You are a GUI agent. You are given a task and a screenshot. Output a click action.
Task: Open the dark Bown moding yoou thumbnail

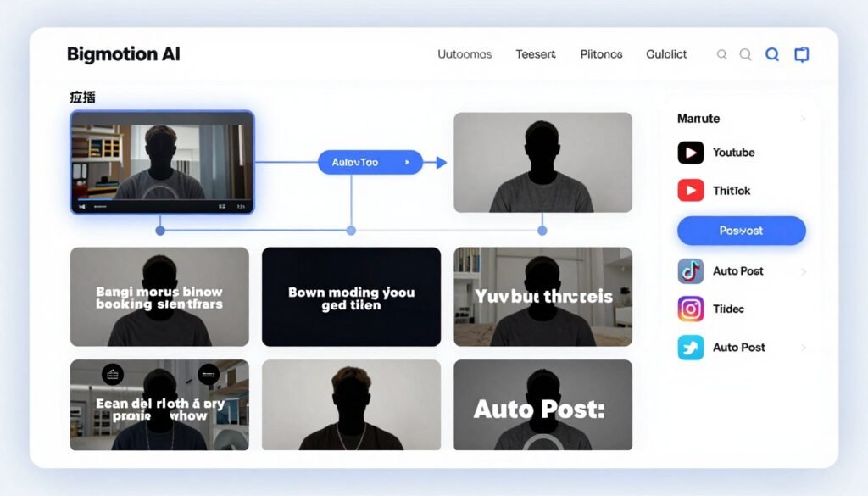352,297
